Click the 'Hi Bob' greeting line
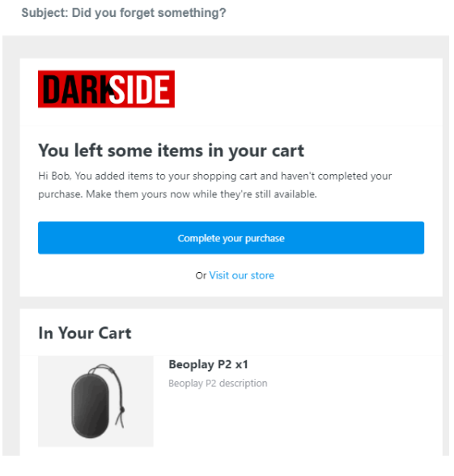The image size is (454, 476). (x=215, y=176)
